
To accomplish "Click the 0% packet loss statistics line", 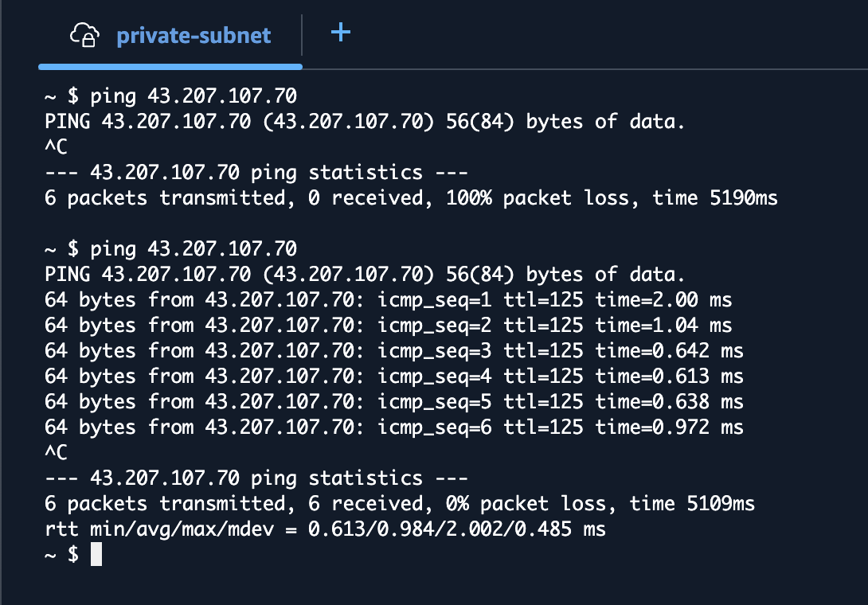I will 400,504.
